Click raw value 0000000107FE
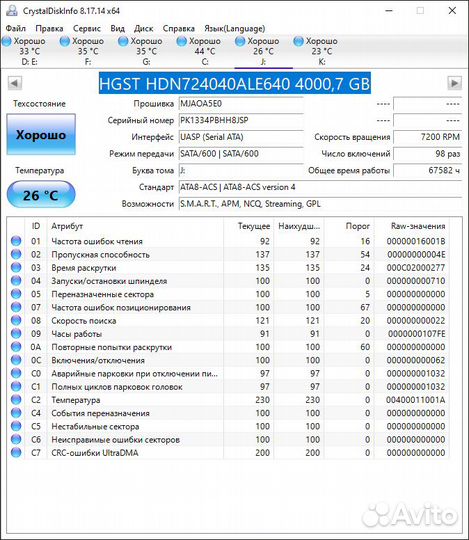 point(417,334)
